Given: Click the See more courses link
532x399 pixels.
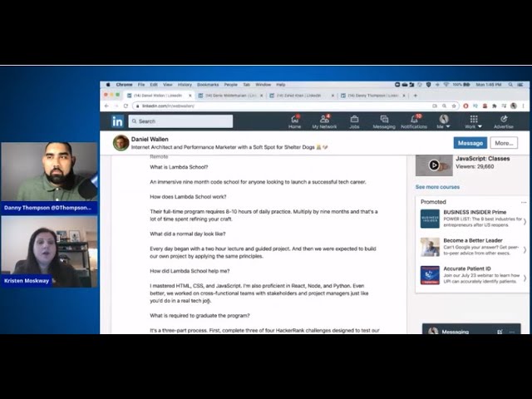Looking at the screenshot, I should tap(437, 187).
